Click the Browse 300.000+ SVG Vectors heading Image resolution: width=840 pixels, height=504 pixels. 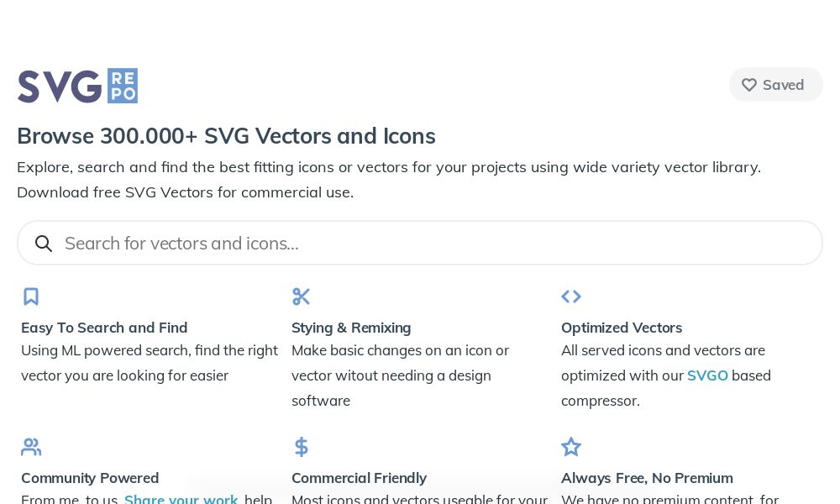[x=226, y=135]
